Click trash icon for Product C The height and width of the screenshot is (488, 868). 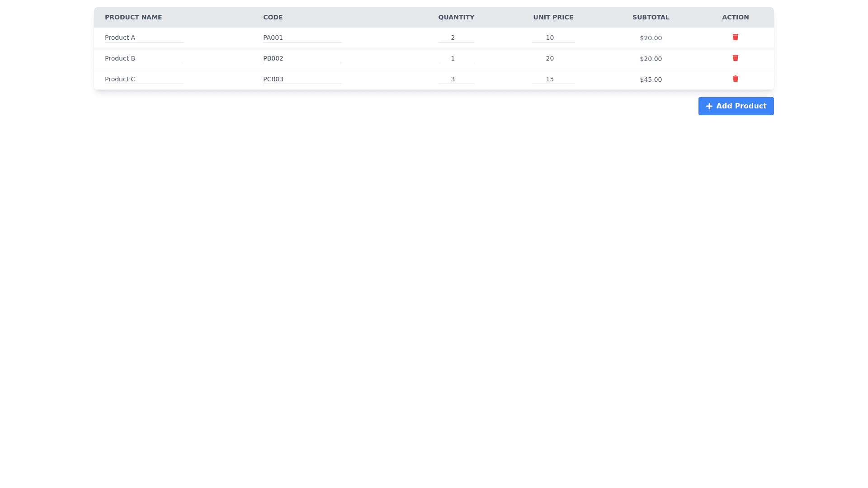pos(735,79)
